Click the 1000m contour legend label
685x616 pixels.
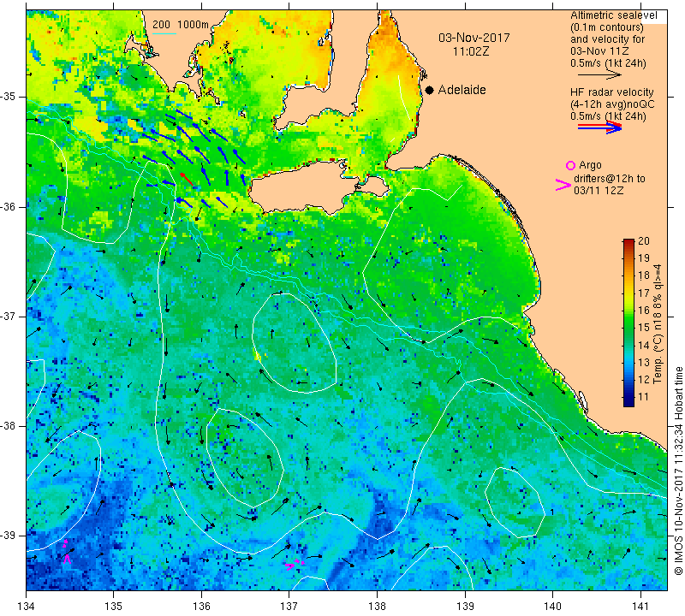[193, 25]
